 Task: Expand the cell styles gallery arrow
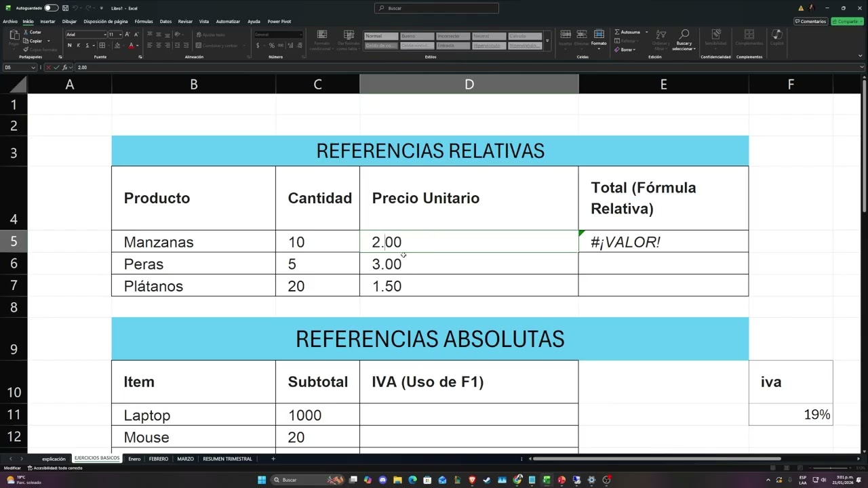(547, 41)
